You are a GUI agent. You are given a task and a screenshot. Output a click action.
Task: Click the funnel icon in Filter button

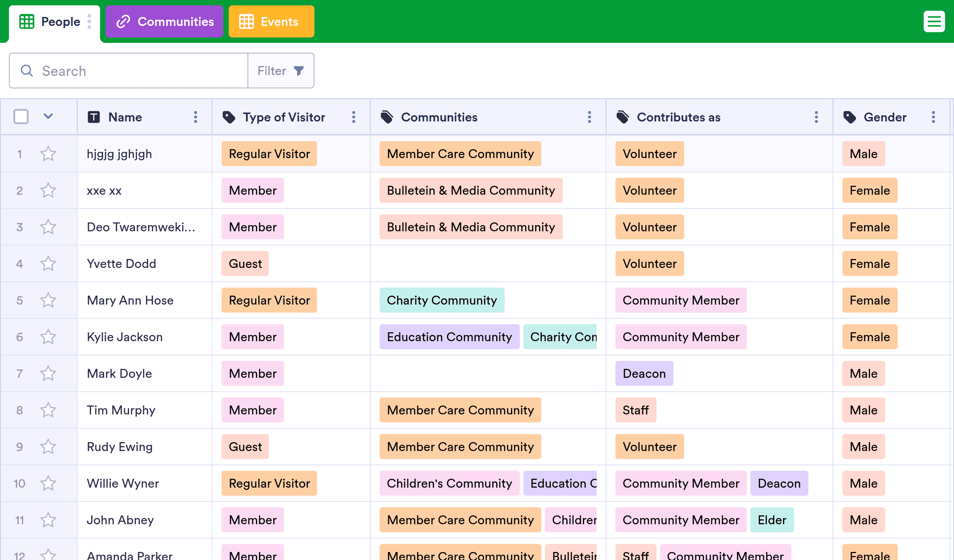[x=299, y=71]
